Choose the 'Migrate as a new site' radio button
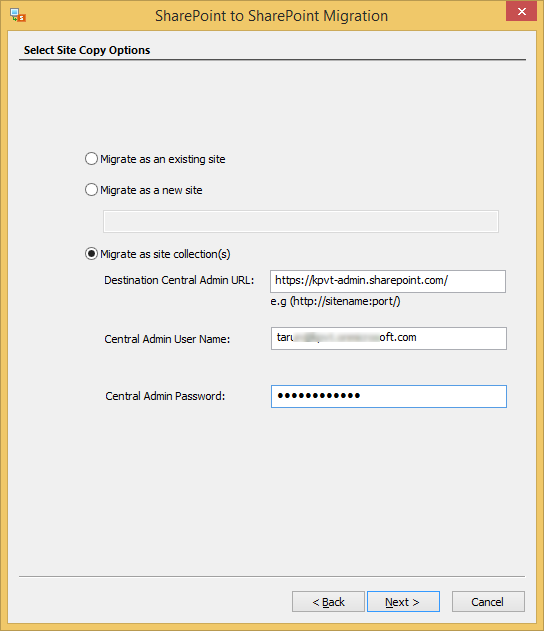Image resolution: width=544 pixels, height=631 pixels. 91,190
